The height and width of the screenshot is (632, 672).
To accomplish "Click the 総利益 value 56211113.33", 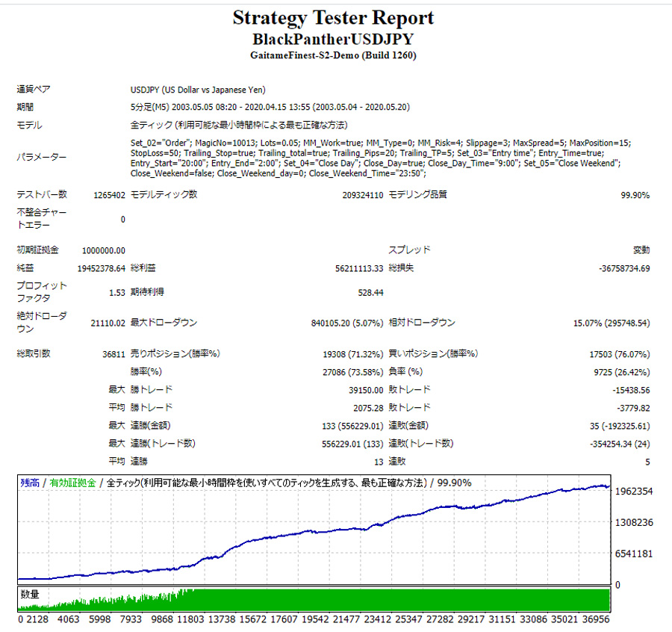I will click(359, 268).
